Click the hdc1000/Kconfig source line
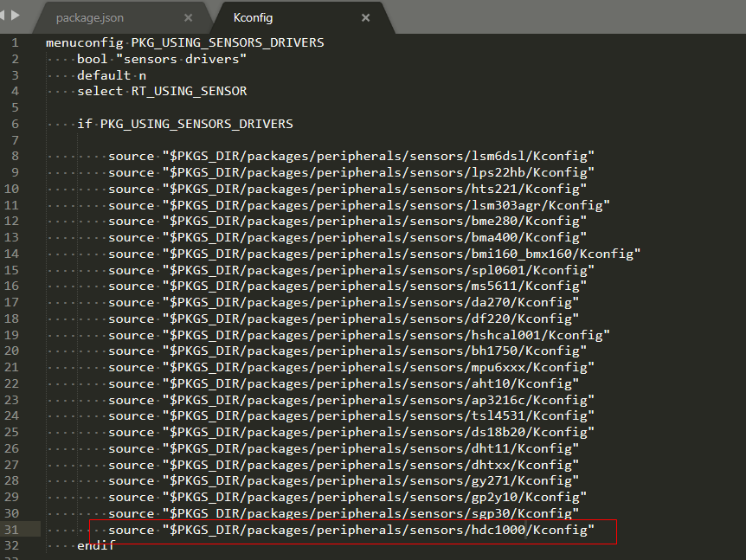 (351, 530)
